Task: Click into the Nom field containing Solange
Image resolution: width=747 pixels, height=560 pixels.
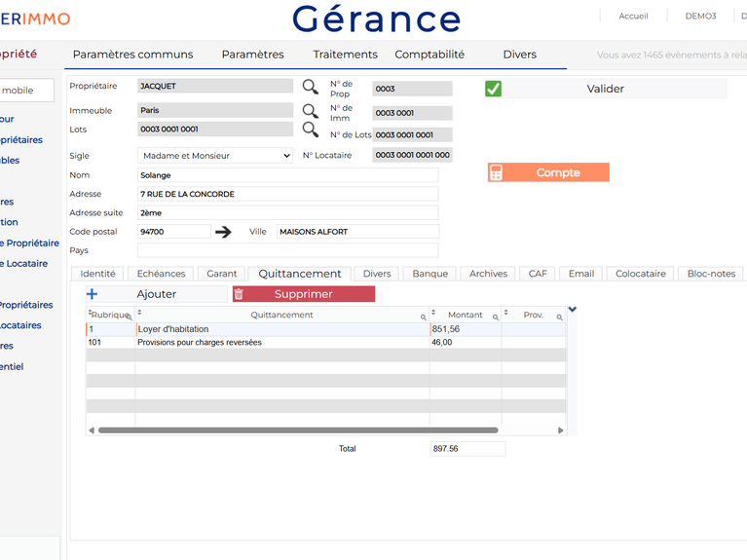Action: 287,175
